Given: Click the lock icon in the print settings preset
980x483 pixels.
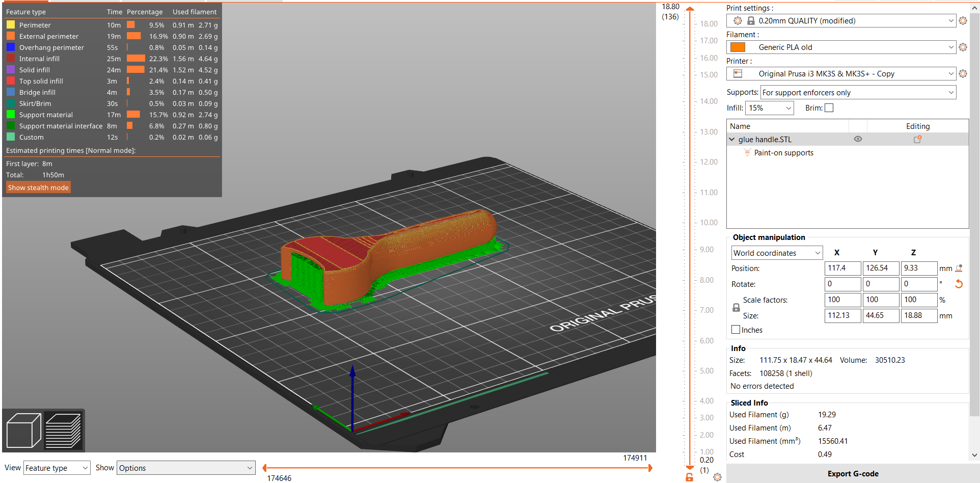Looking at the screenshot, I should point(751,21).
